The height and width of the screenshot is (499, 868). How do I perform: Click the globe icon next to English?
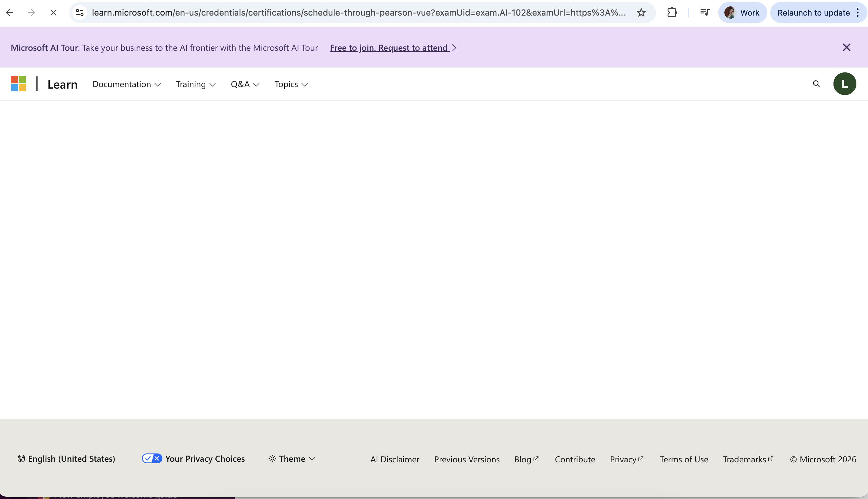click(21, 459)
